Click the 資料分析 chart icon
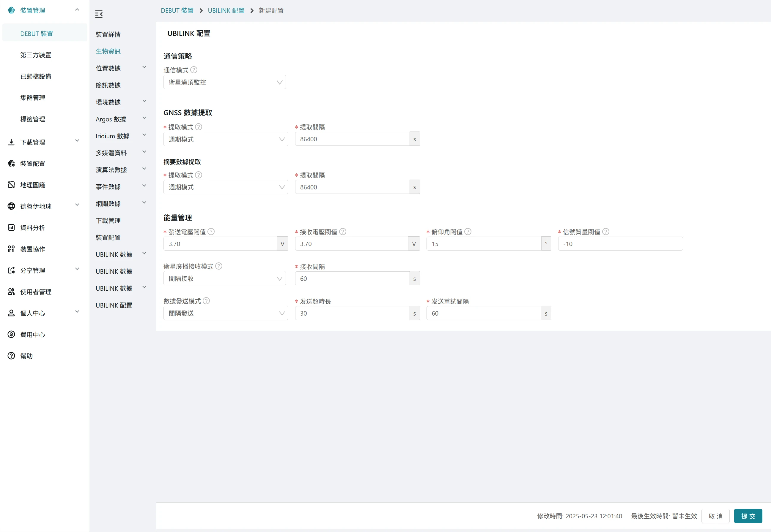The height and width of the screenshot is (532, 771). point(11,228)
